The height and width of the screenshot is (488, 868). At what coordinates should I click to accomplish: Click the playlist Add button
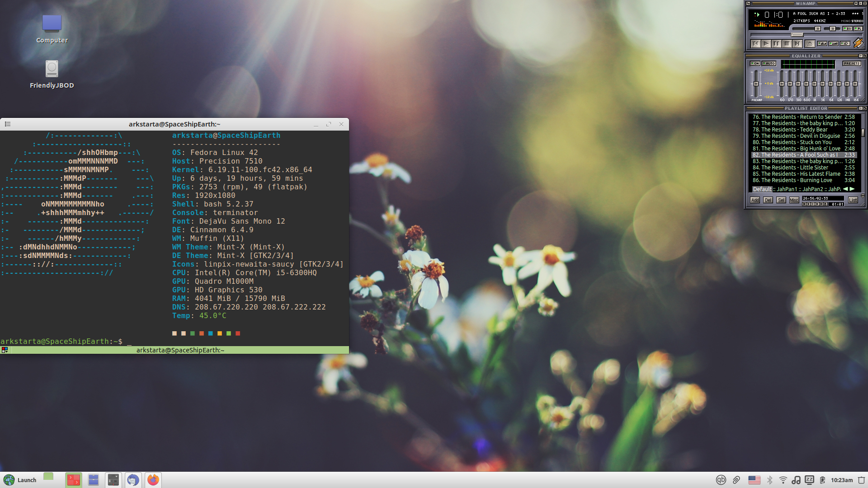click(x=755, y=200)
